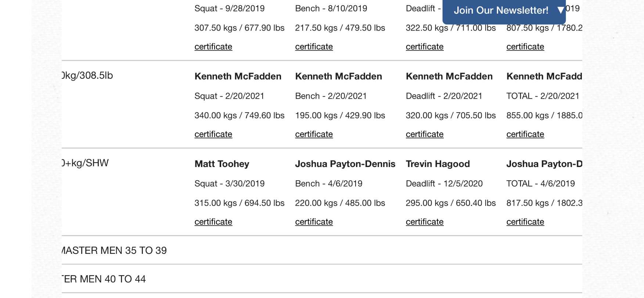View certificate for the 807.50 kgs total

coord(525,47)
